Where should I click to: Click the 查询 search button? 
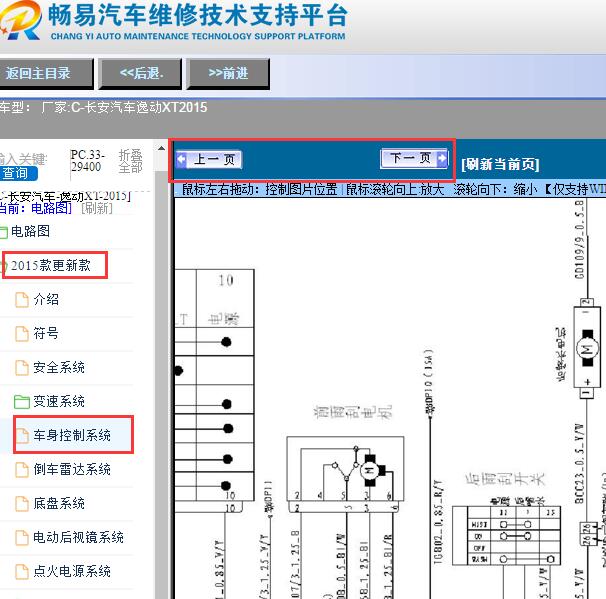(x=18, y=174)
